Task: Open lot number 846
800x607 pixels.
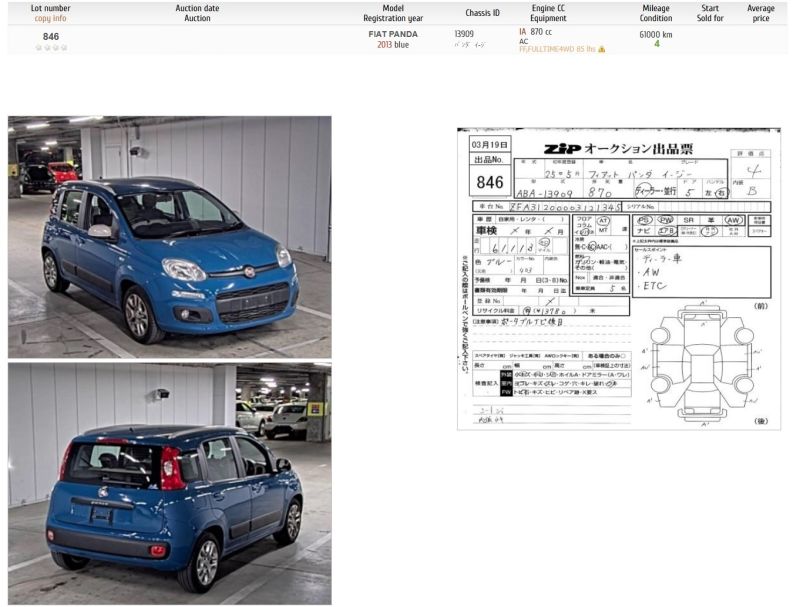Action: (51, 37)
